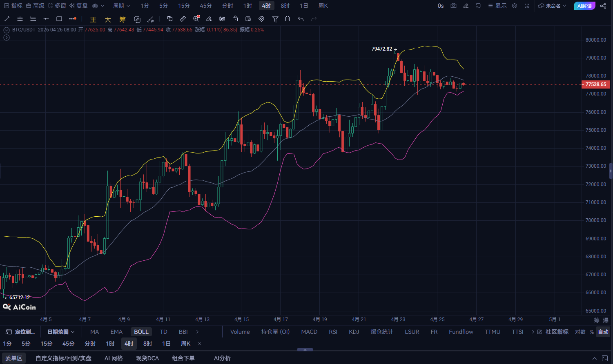Close the bottom interval shortcut bar
Viewport: 613px width, 364px height.
200,344
